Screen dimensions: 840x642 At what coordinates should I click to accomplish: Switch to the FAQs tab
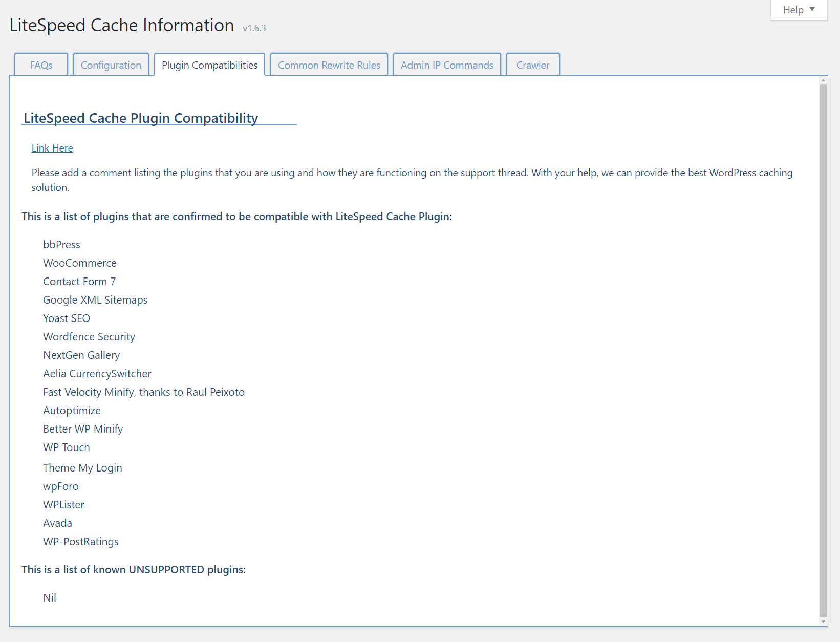click(x=41, y=65)
